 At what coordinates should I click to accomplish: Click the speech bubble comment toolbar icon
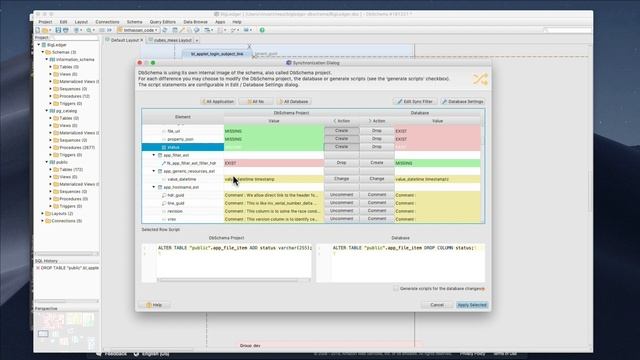coord(197,30)
